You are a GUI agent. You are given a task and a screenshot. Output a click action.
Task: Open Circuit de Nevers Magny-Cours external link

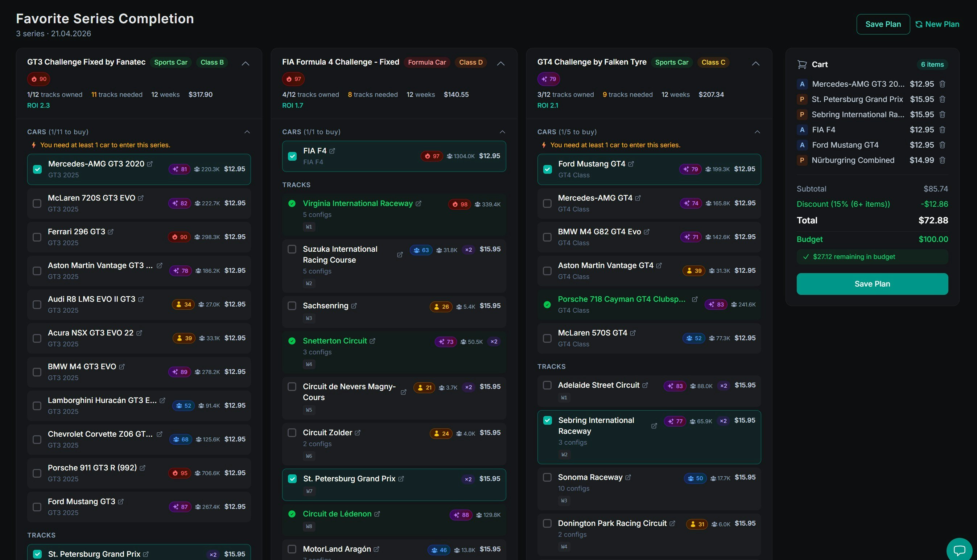tap(403, 392)
